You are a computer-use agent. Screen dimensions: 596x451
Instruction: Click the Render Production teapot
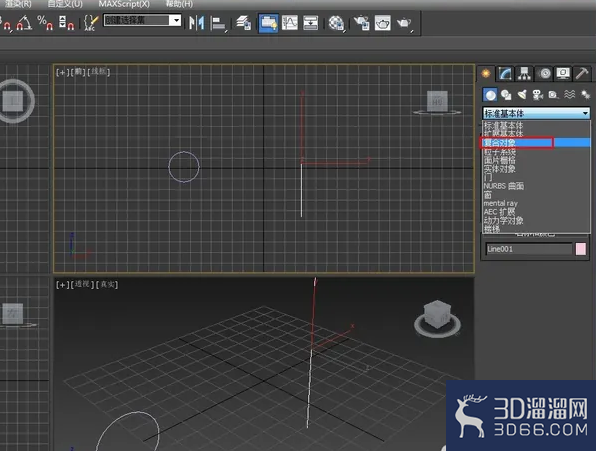click(x=404, y=23)
